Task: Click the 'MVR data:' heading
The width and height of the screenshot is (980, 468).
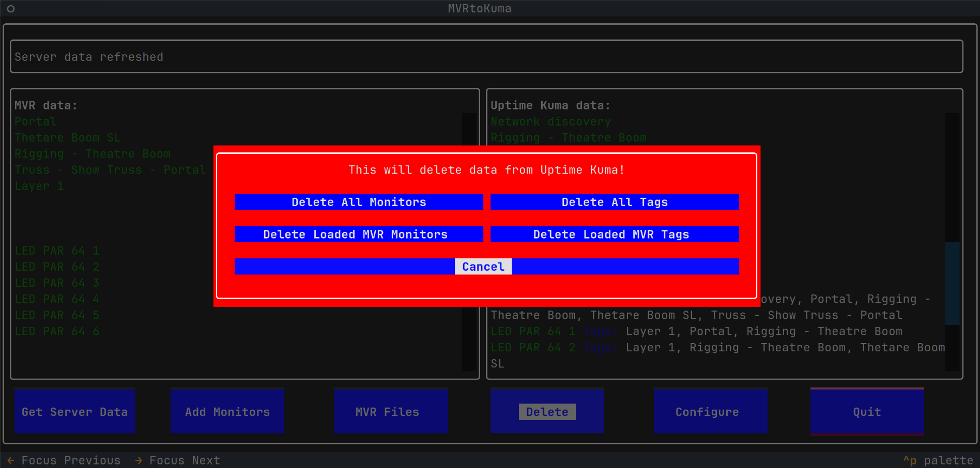Action: point(46,105)
